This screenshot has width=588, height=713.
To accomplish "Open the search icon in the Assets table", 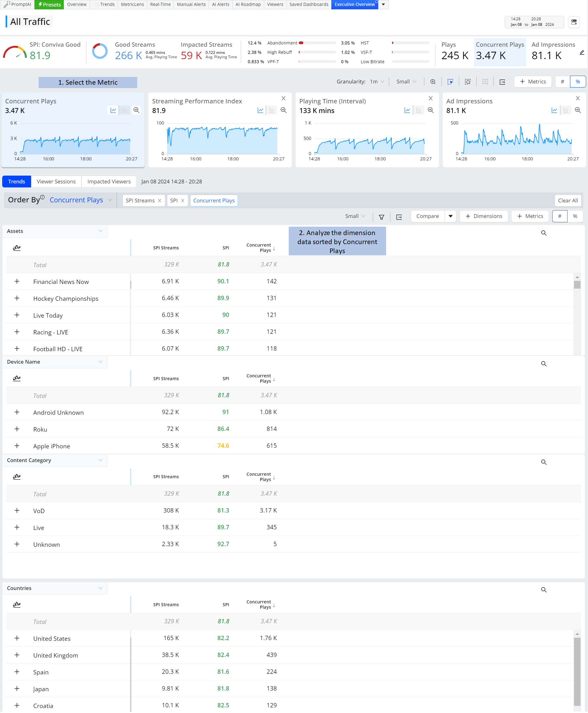I will 544,233.
